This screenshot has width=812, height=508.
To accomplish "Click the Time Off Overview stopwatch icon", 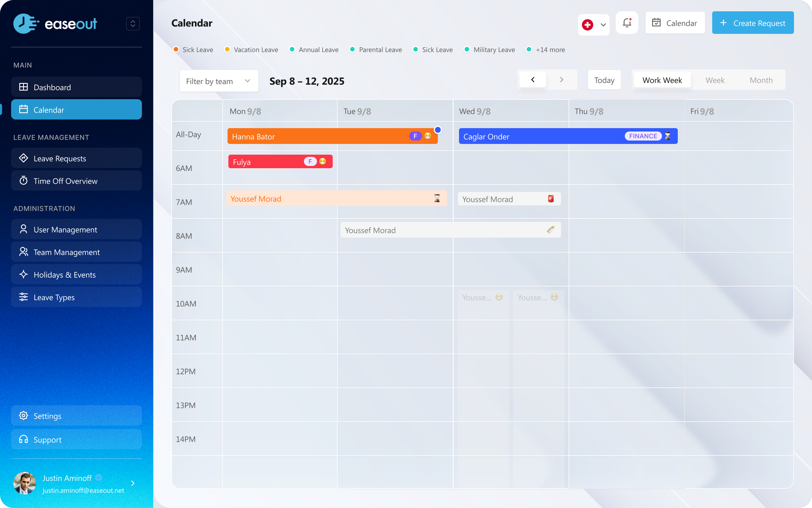I will click(x=23, y=180).
